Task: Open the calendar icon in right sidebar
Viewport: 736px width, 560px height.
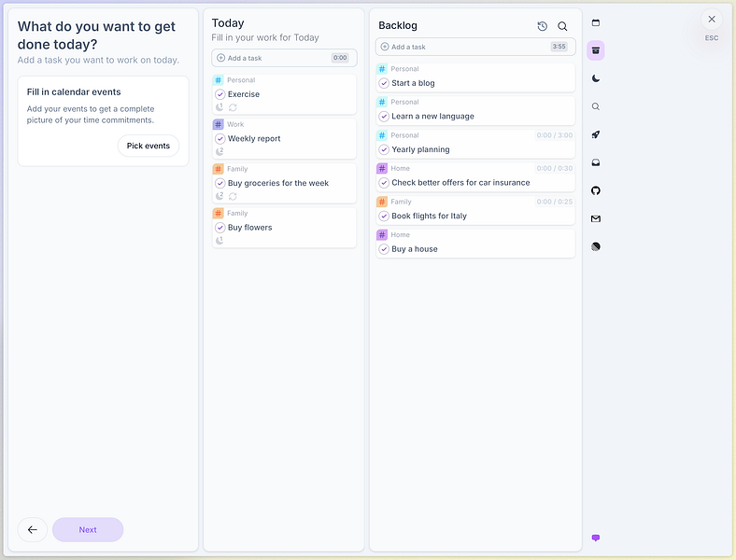Action: point(596,22)
